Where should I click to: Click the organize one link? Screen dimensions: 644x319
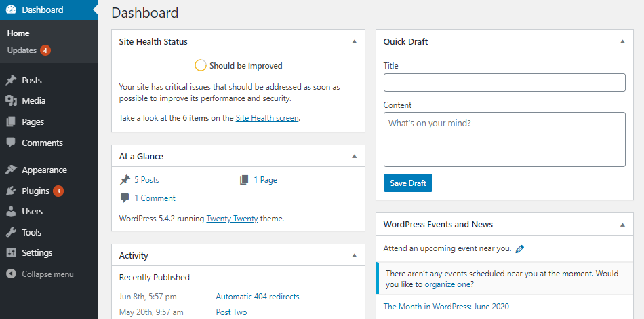(447, 284)
